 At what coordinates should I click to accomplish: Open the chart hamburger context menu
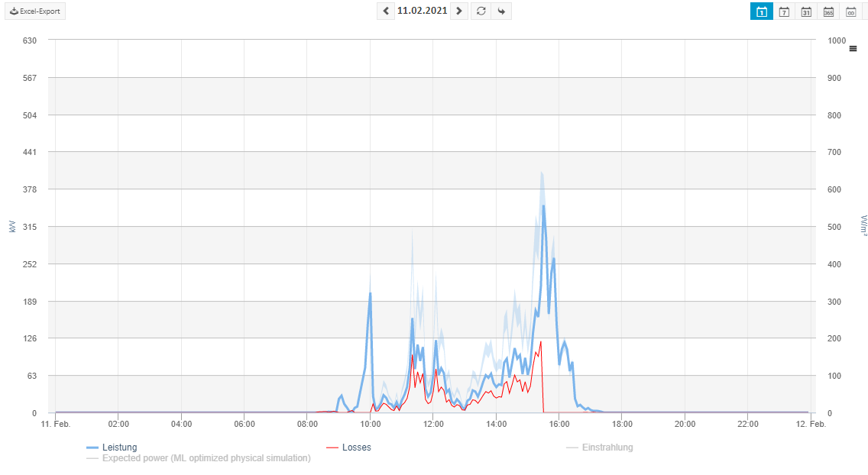pos(853,49)
